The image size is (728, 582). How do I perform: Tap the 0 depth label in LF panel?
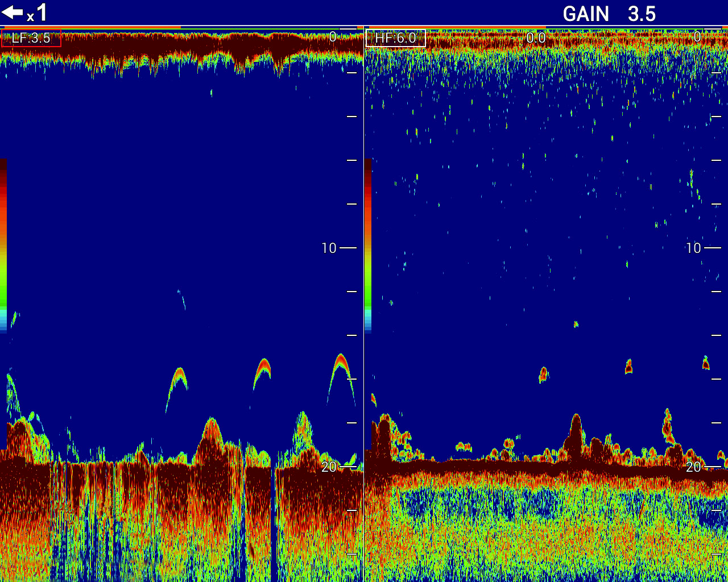333,37
